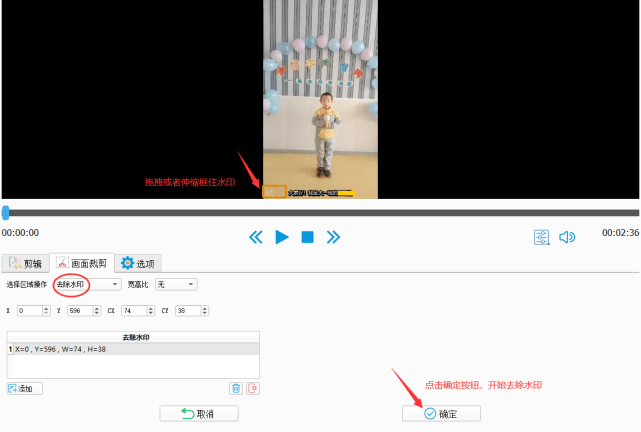The image size is (641, 432).
Task: Open the 选项 options tab
Action: [x=138, y=264]
